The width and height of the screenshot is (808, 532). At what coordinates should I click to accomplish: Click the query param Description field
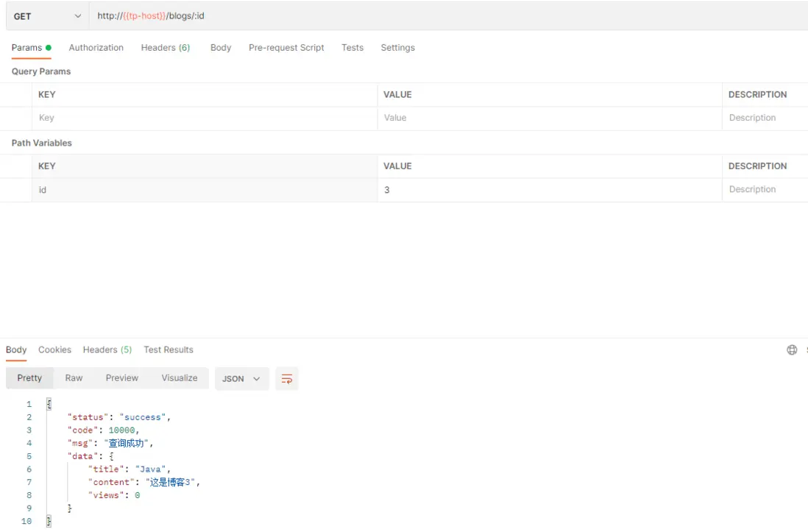coord(765,118)
